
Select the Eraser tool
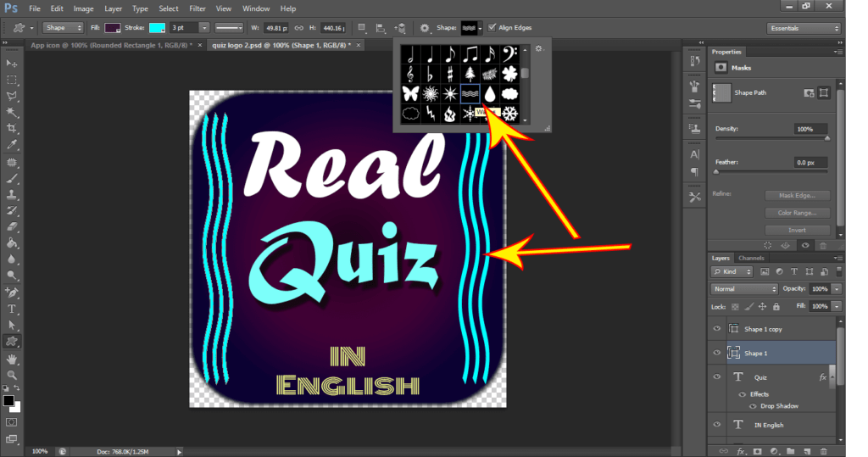(12, 226)
